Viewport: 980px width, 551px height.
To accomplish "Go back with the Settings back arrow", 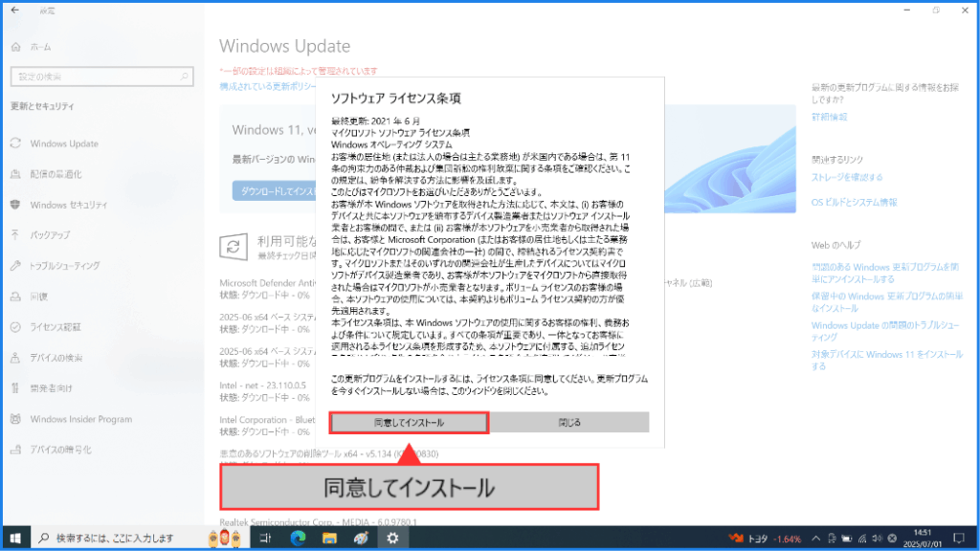I will 15,10.
